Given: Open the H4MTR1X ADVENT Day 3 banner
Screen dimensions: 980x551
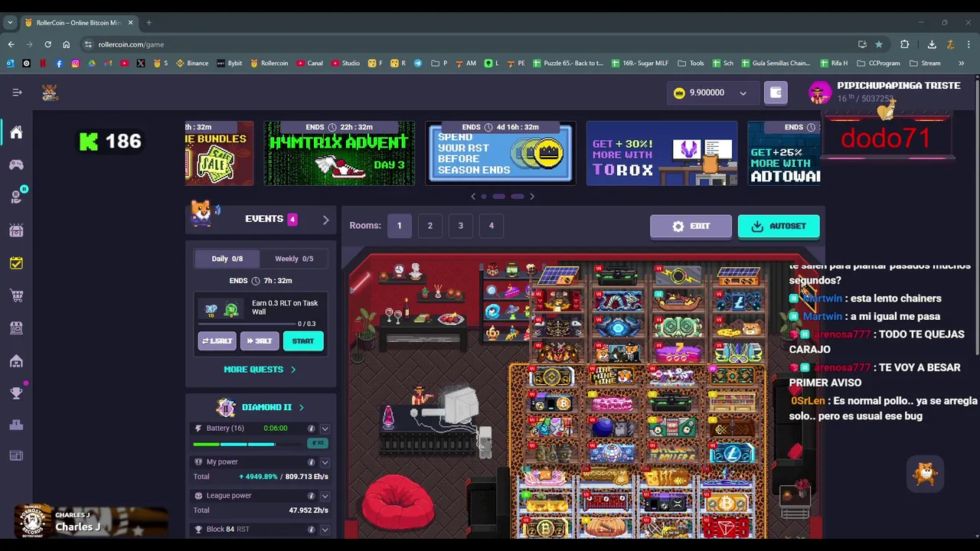Looking at the screenshot, I should click(x=339, y=153).
